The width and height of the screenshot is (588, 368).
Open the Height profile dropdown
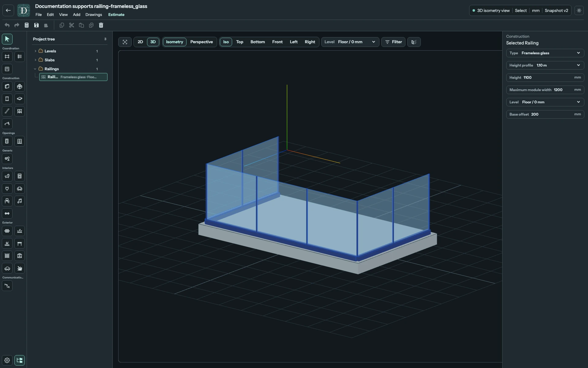[x=545, y=65]
